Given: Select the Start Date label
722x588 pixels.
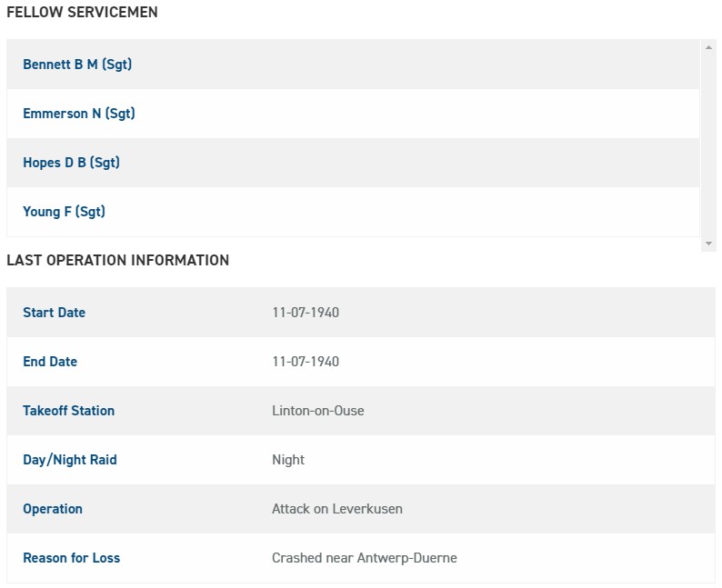Looking at the screenshot, I should pyautogui.click(x=54, y=313).
